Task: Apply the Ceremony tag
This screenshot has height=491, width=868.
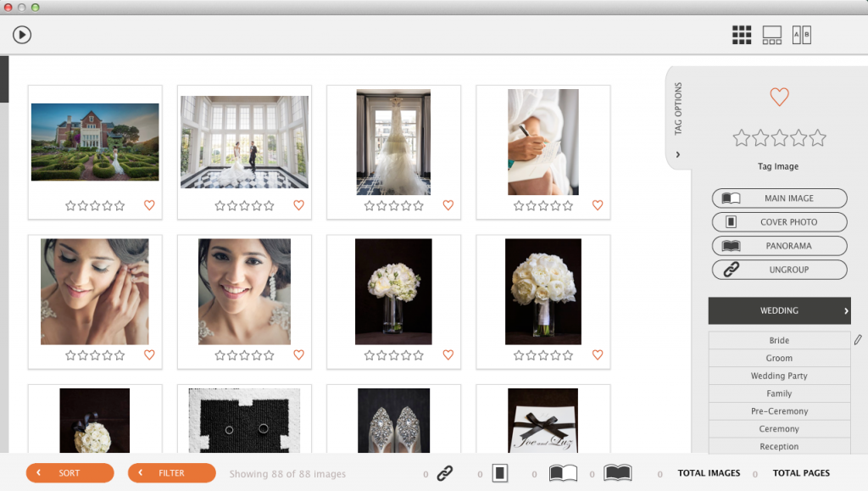Action: click(780, 429)
